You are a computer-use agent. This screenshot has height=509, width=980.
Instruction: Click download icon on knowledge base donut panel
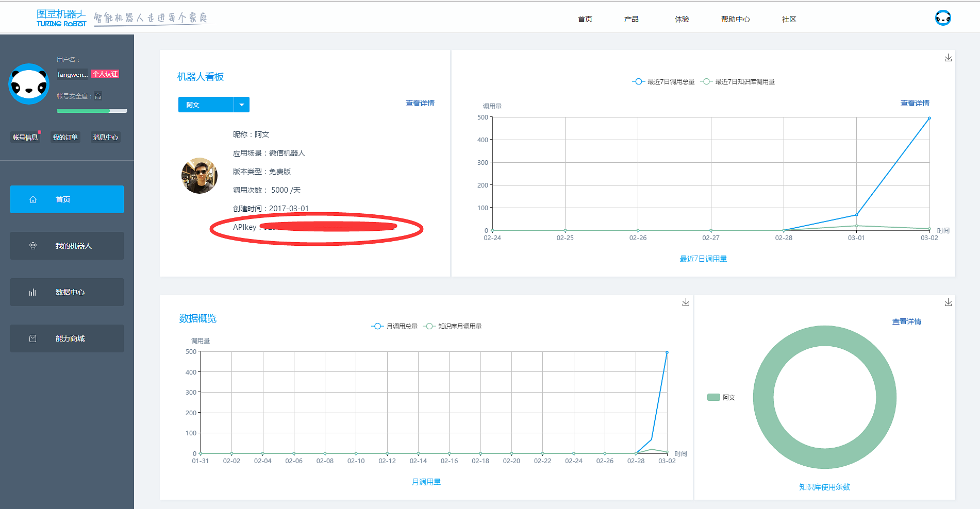(948, 302)
